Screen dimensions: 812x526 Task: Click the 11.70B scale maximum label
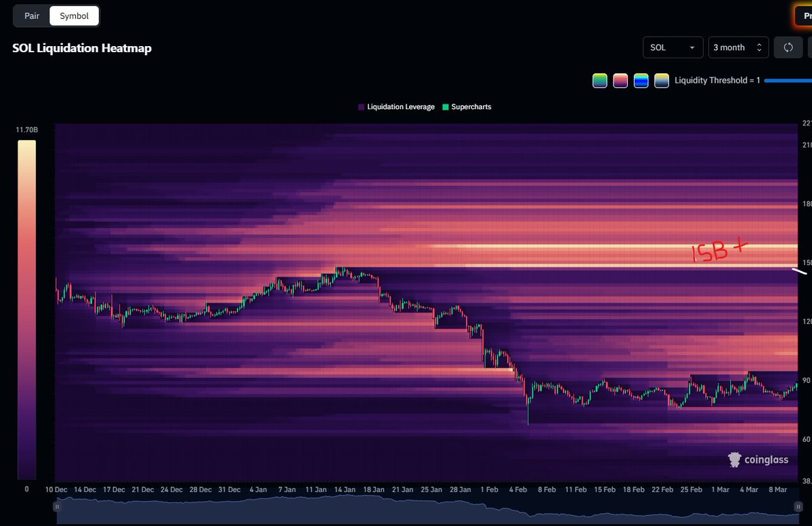pos(27,129)
